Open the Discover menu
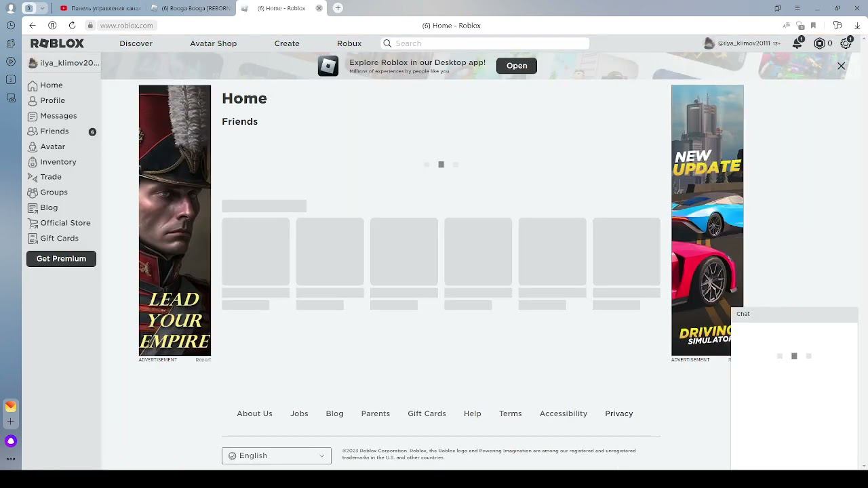 coord(136,43)
